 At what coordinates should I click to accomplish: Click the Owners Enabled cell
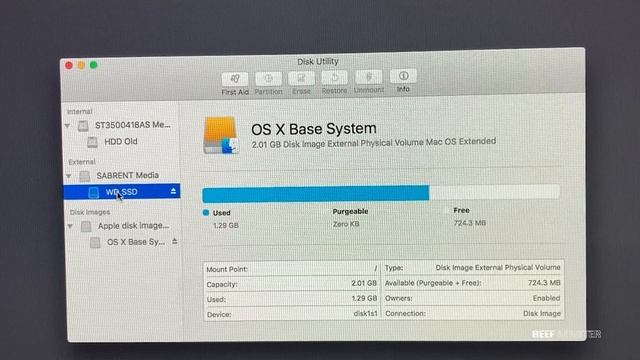point(473,298)
